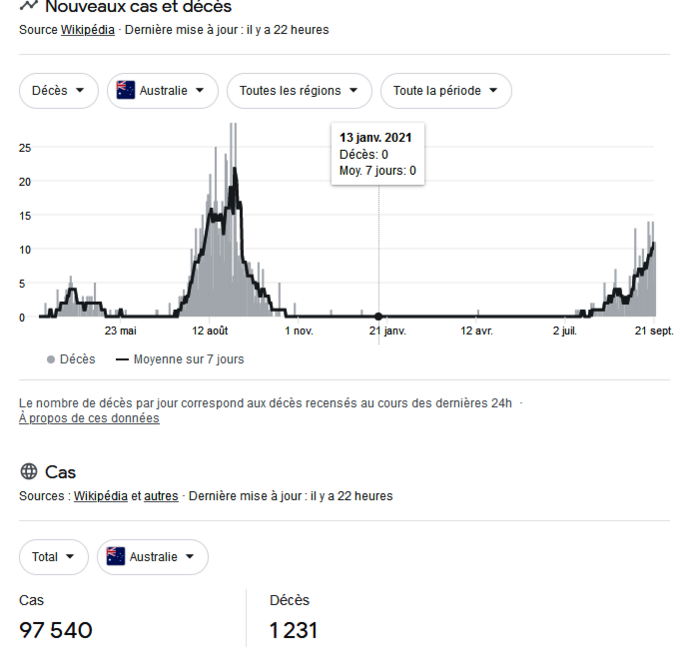Viewport: 684px width, 664px height.
Task: Click the 13 janv. 2021 tooltip box
Action: click(378, 154)
